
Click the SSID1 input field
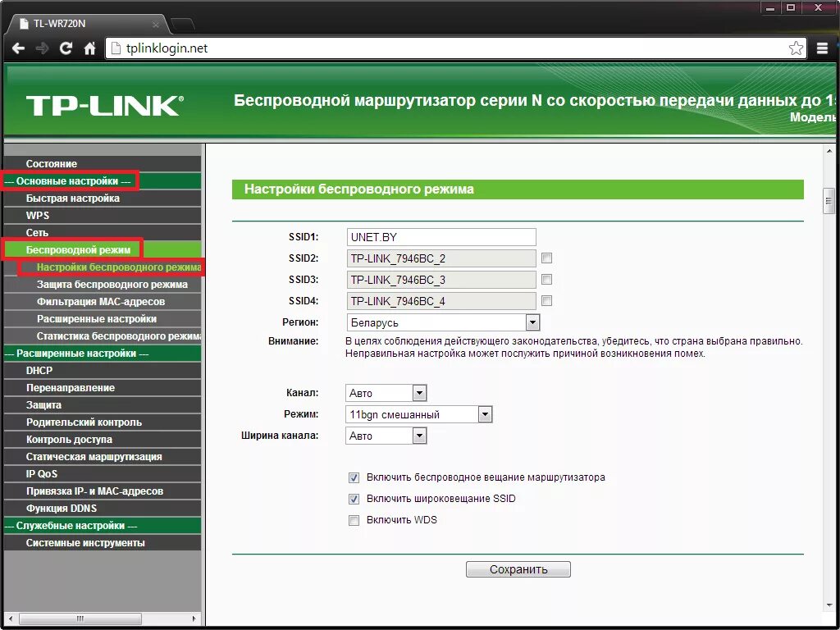[441, 237]
